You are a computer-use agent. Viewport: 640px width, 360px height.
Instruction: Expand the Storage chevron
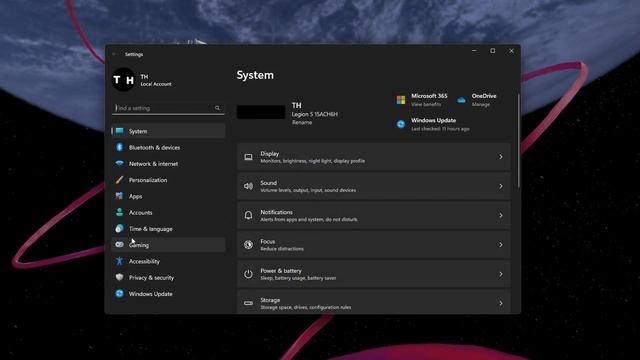(x=501, y=303)
